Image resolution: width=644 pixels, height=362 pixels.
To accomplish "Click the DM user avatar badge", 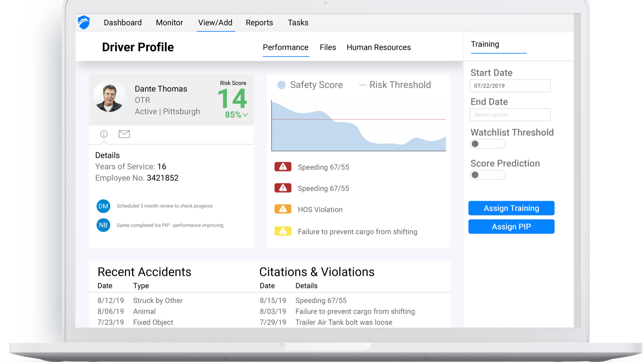I will (x=103, y=206).
